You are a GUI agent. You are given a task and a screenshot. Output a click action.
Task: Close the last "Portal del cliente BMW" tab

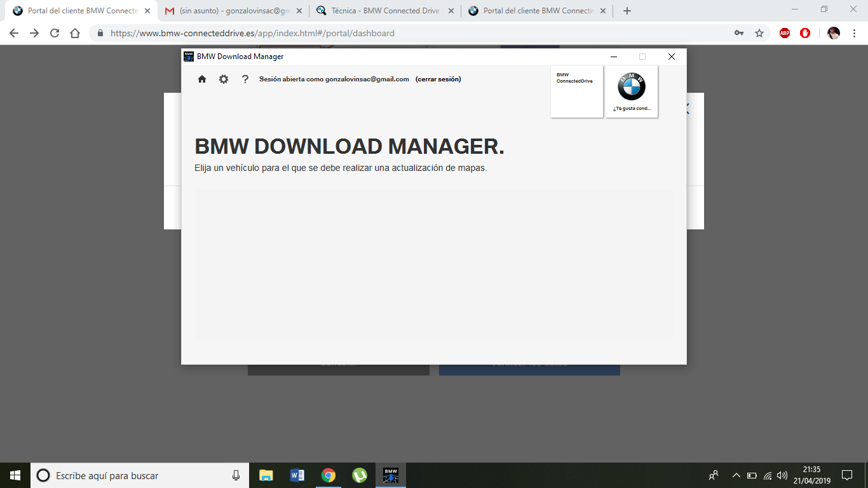pos(603,11)
